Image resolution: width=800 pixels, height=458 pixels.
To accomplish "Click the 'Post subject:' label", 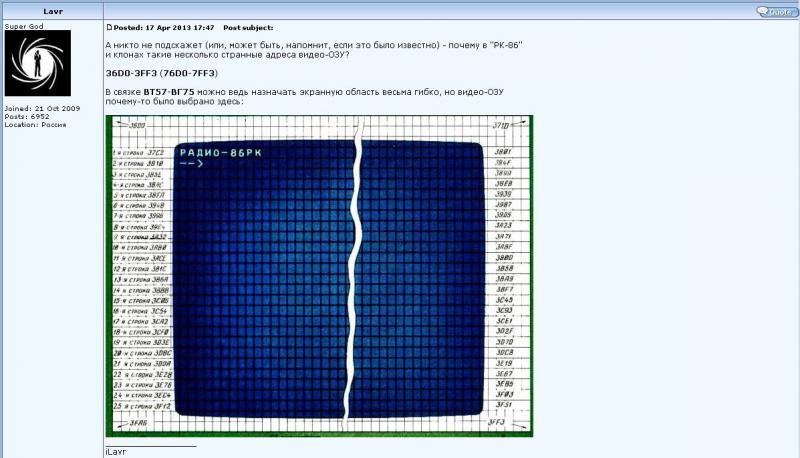I will coord(248,28).
